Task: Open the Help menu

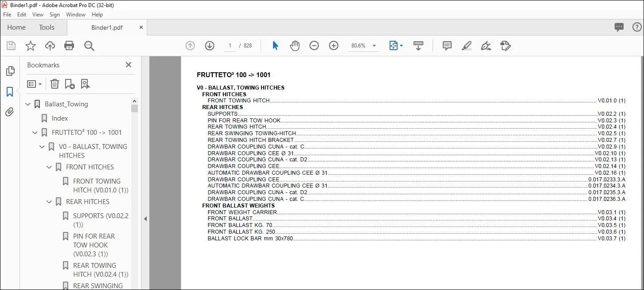Action: point(97,15)
